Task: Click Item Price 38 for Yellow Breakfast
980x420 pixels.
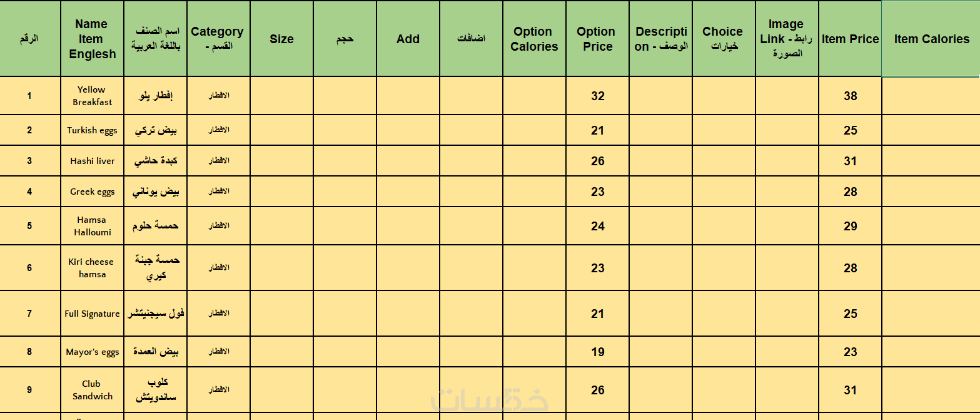Action: (x=850, y=96)
